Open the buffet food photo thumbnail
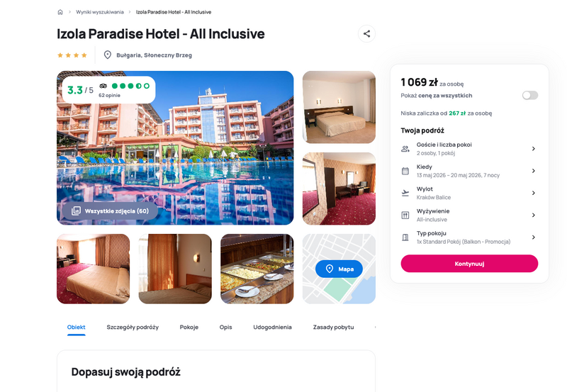The image size is (567, 392). [257, 269]
